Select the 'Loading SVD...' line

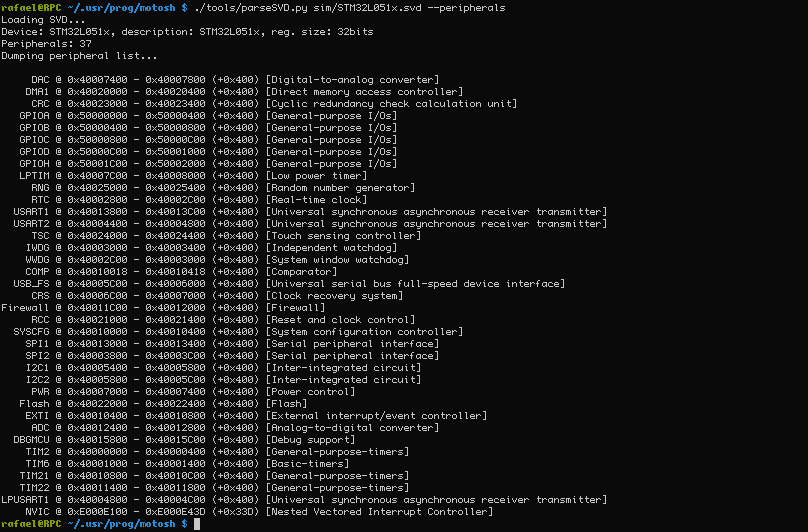(43, 20)
